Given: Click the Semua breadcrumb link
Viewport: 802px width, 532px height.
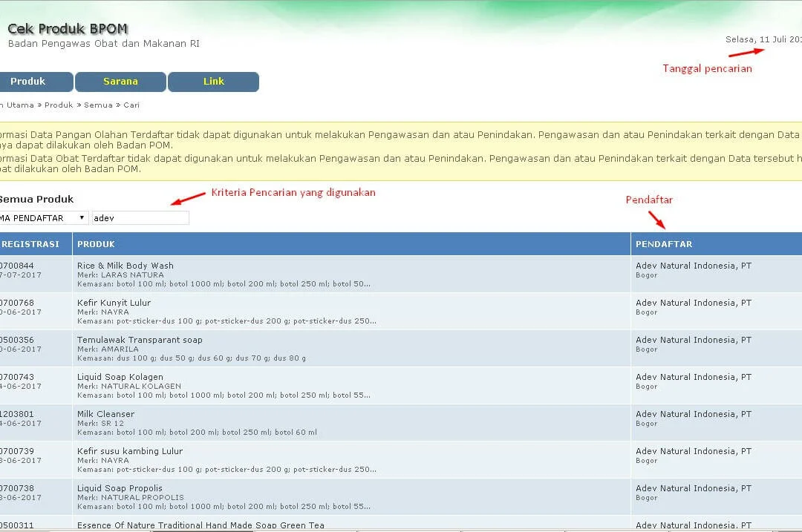Looking at the screenshot, I should 98,105.
